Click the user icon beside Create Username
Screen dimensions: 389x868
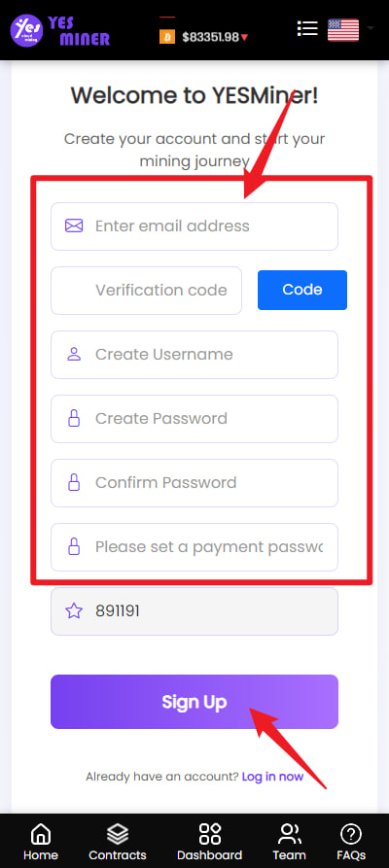[74, 354]
